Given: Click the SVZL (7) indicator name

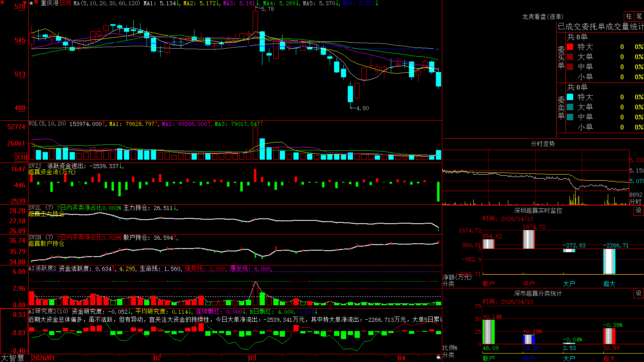Looking at the screenshot, I should tap(41, 208).
